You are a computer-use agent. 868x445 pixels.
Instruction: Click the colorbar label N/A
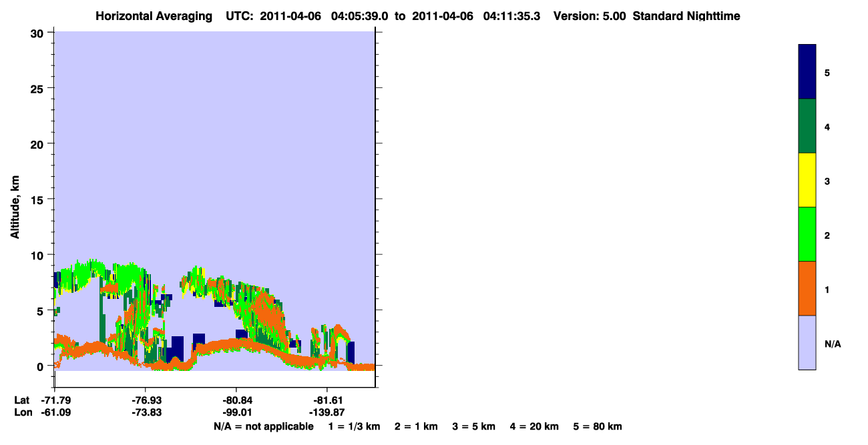click(833, 344)
